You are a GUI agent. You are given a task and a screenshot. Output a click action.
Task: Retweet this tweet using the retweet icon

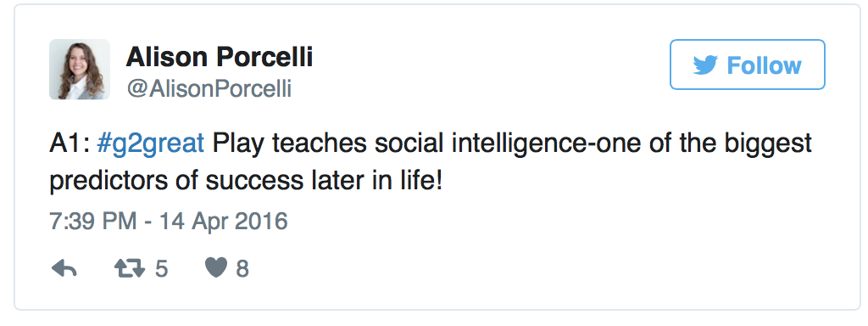click(x=130, y=269)
